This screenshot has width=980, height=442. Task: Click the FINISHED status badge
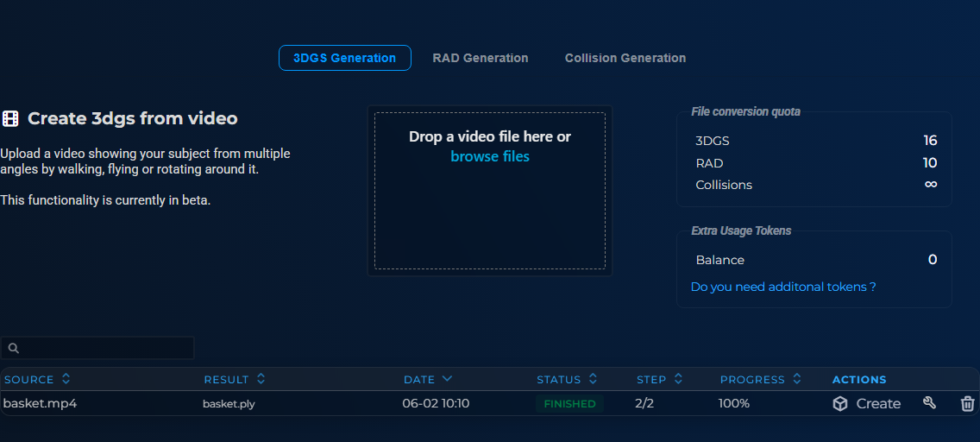click(x=569, y=404)
